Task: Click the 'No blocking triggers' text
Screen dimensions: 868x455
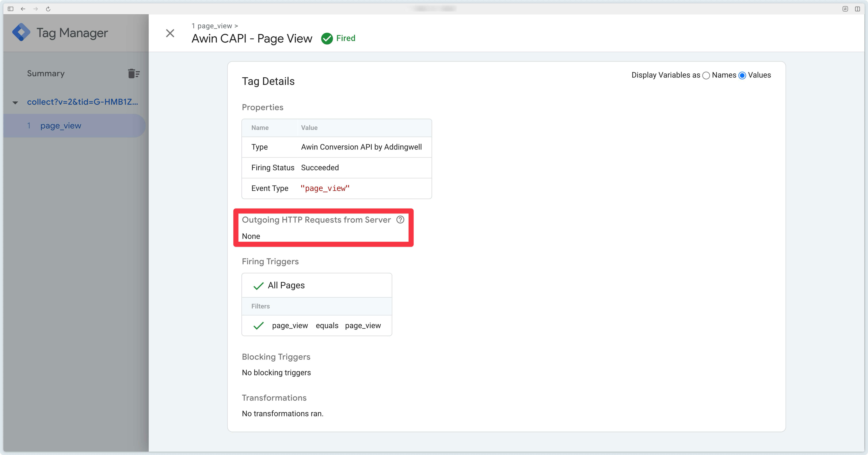Action: coord(276,373)
